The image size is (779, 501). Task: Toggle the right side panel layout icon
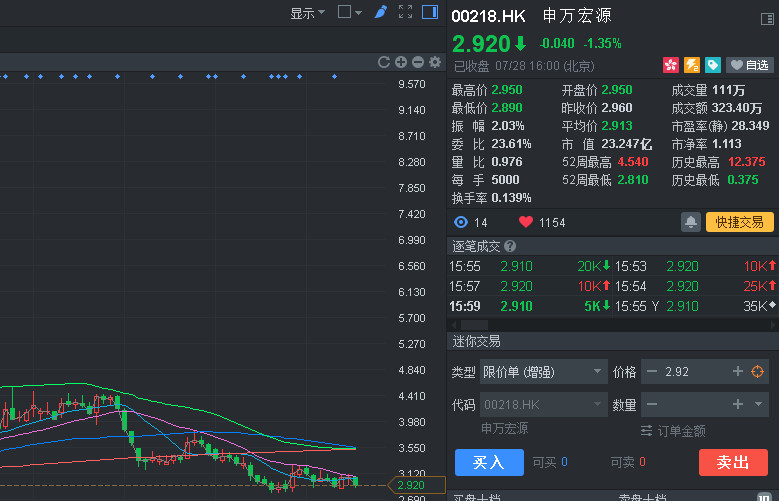(430, 12)
